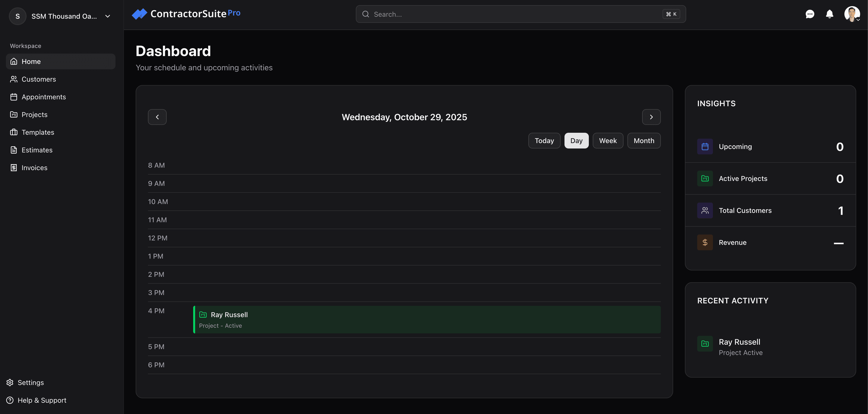Click the Help & Support question mark icon
Image resolution: width=868 pixels, height=414 pixels.
(x=10, y=400)
